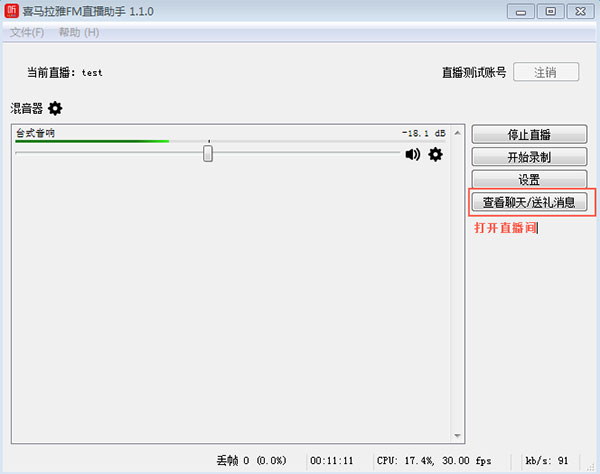Click 查看聊天/送礼消息 button
This screenshot has height=474, width=600.
(529, 202)
